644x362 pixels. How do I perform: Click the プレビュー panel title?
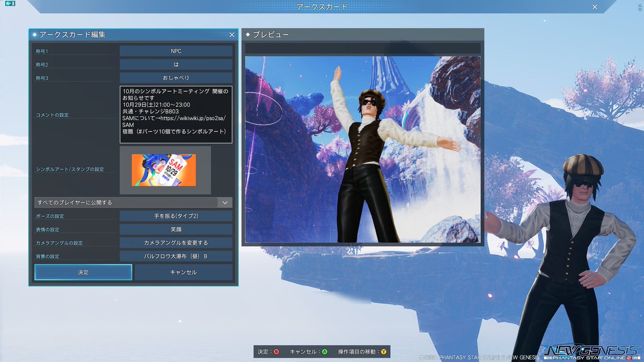point(271,34)
